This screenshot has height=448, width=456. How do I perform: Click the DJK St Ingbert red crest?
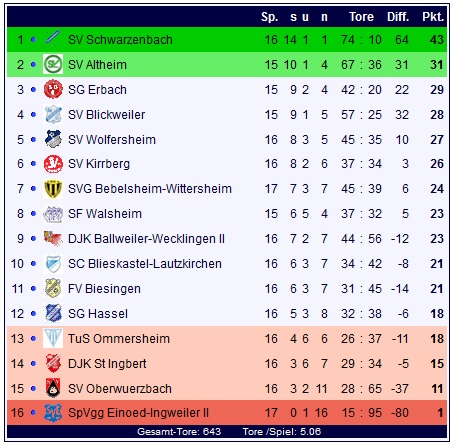[53, 363]
